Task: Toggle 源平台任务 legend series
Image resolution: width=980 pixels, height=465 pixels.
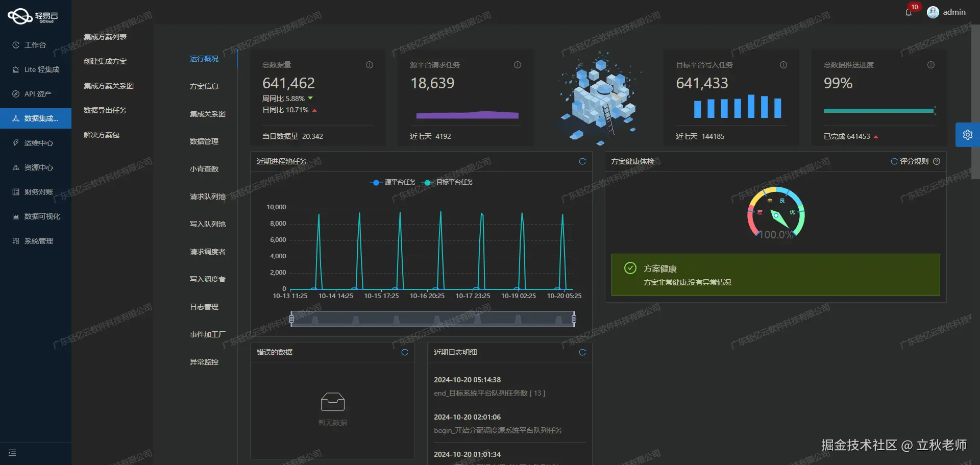Action: (x=393, y=182)
